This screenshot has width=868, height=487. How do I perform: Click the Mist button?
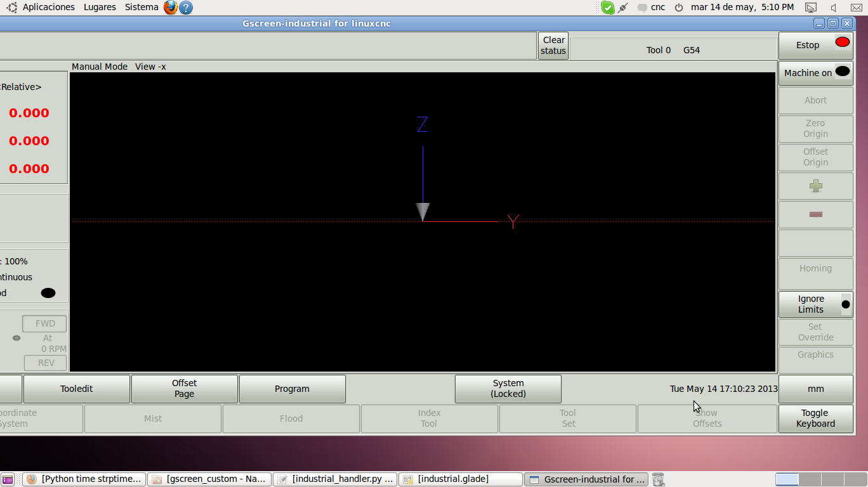coord(153,419)
